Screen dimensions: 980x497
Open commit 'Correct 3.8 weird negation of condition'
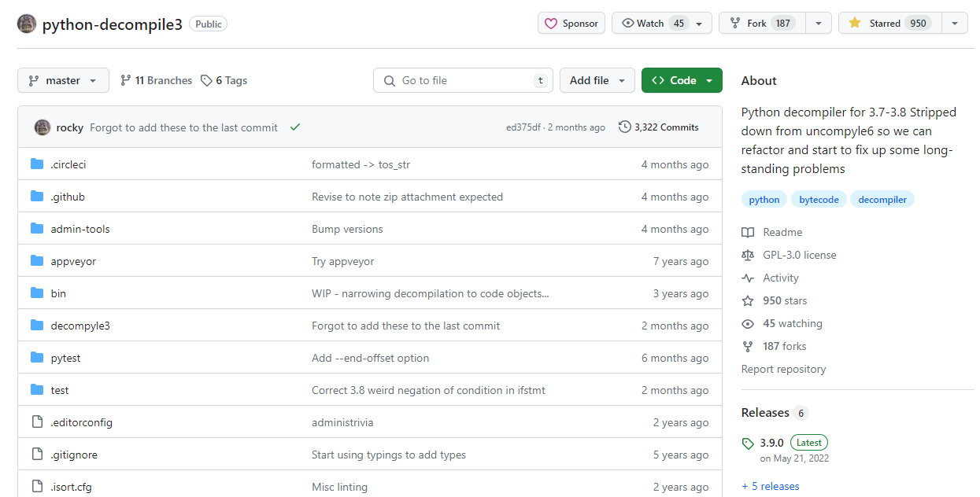pyautogui.click(x=428, y=390)
